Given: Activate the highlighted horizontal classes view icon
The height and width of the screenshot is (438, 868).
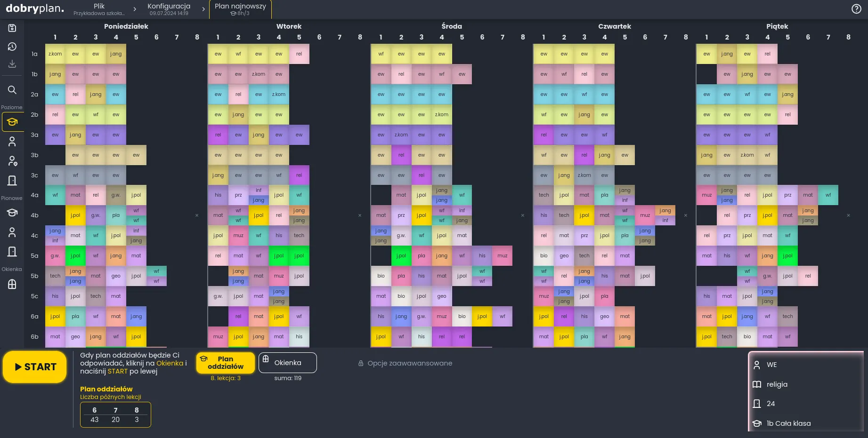Looking at the screenshot, I should click(x=12, y=122).
